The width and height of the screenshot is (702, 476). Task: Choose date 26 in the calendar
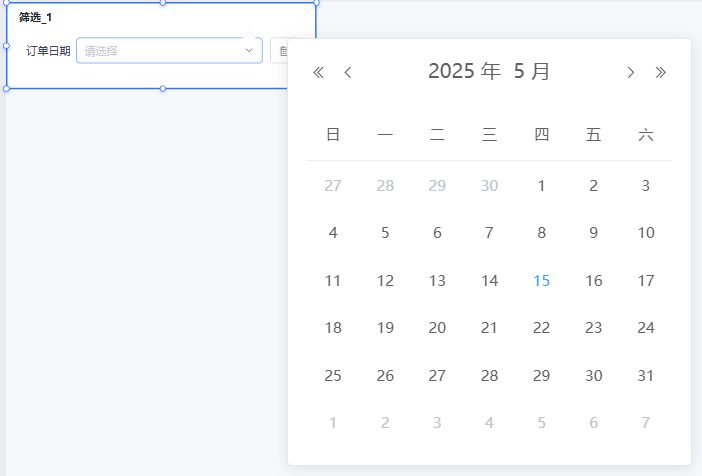pos(385,376)
